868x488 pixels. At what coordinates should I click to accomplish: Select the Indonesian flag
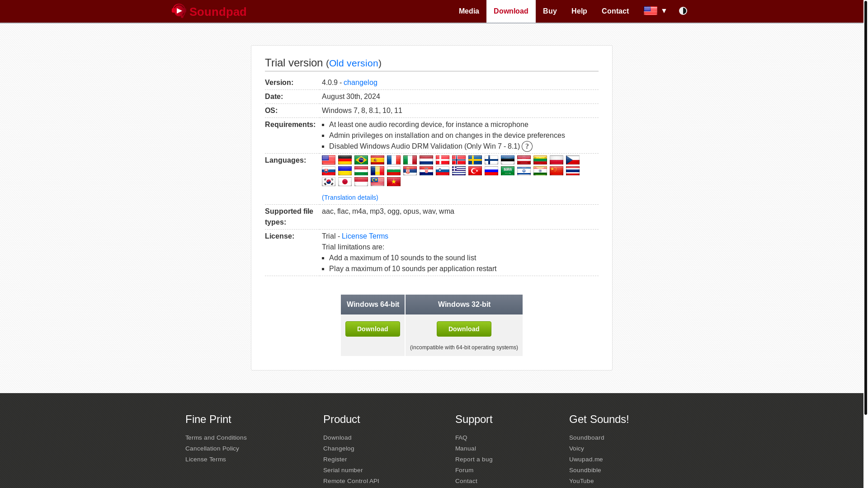point(361,182)
